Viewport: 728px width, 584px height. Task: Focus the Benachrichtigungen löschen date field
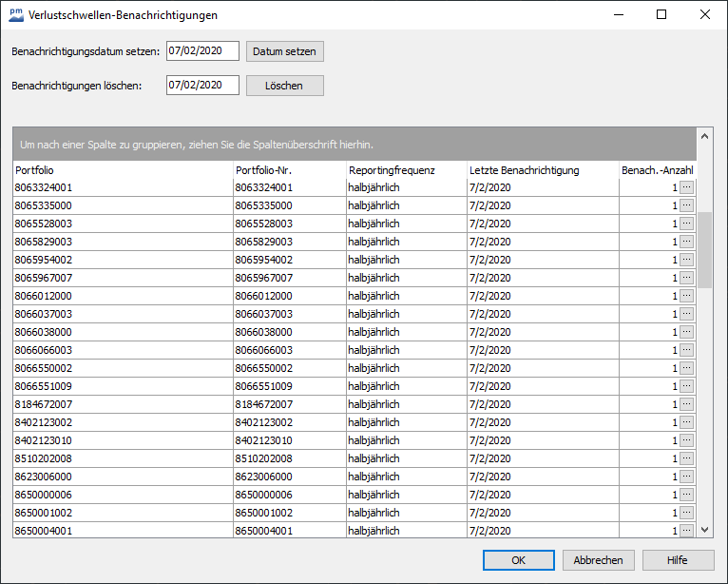coord(201,86)
